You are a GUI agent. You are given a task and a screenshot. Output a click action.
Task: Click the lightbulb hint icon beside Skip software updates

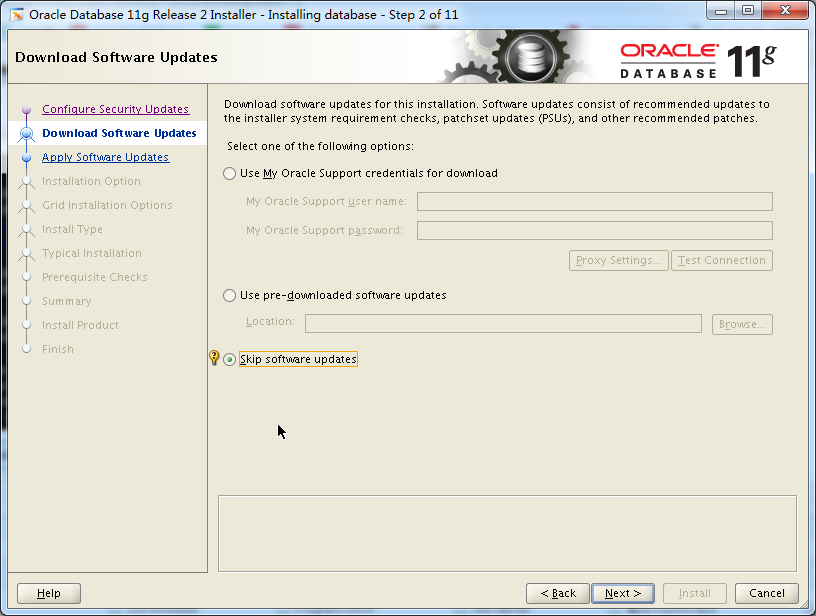pos(214,357)
